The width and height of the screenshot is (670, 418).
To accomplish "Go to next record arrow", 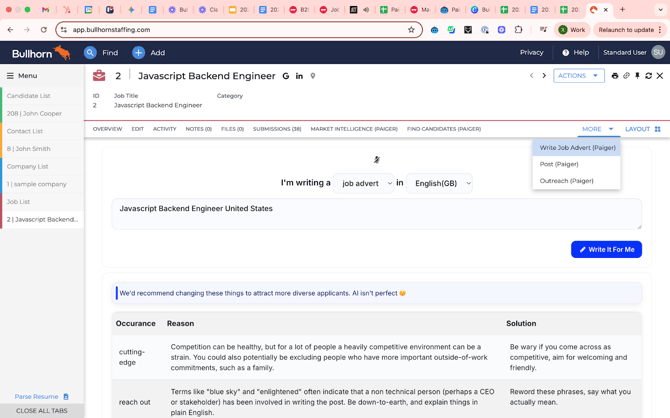I will click(x=544, y=76).
